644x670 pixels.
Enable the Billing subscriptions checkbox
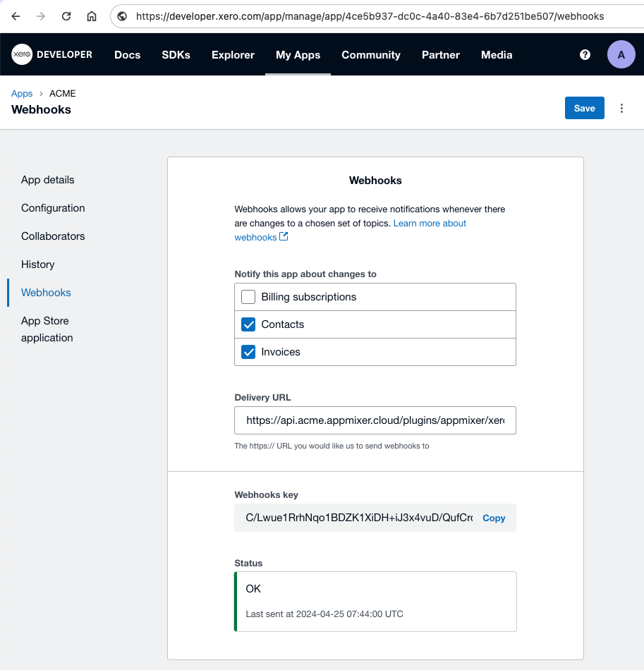click(248, 297)
